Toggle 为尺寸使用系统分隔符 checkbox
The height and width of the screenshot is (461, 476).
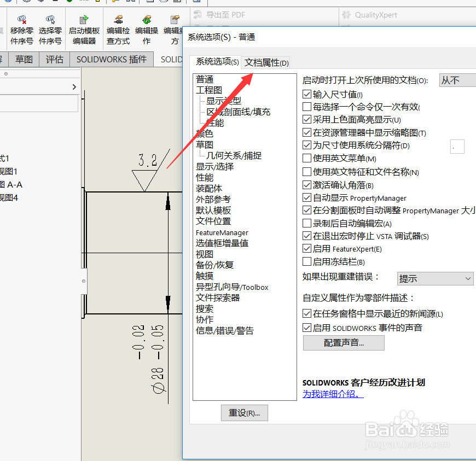point(307,145)
